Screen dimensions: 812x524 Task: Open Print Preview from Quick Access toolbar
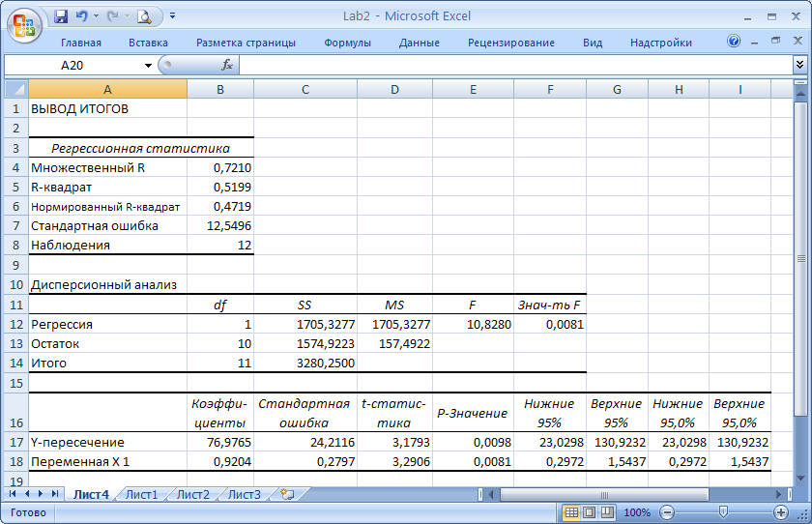144,16
